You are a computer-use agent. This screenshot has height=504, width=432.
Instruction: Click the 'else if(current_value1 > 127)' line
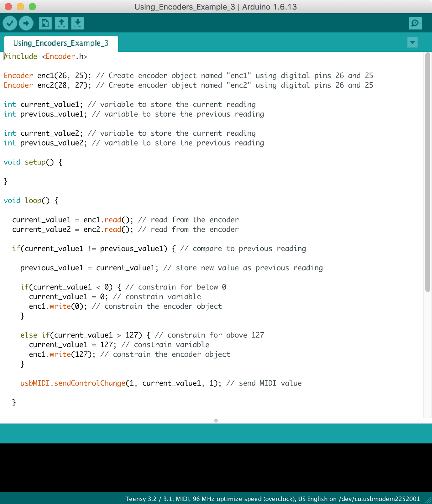[x=81, y=335]
